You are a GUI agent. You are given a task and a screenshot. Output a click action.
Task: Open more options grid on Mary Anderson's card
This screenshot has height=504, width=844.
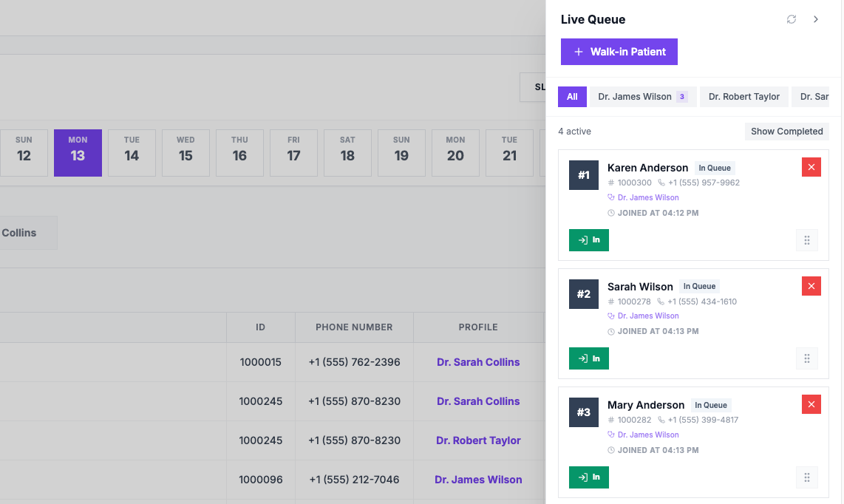[x=807, y=477]
